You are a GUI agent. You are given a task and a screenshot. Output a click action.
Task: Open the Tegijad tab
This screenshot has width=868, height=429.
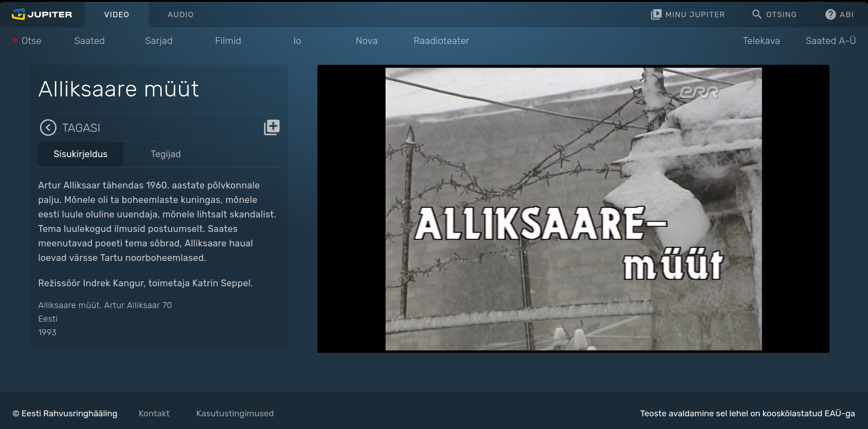point(166,154)
